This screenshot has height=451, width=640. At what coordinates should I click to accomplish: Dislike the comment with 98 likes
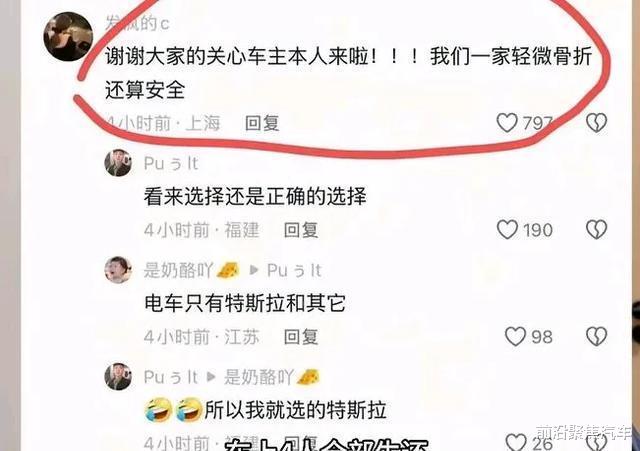(596, 337)
